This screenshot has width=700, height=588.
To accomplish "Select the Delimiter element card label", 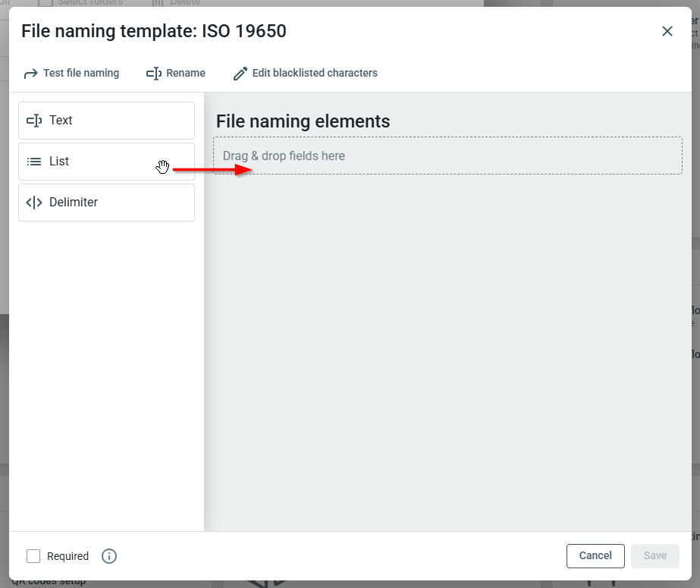I will 74,203.
